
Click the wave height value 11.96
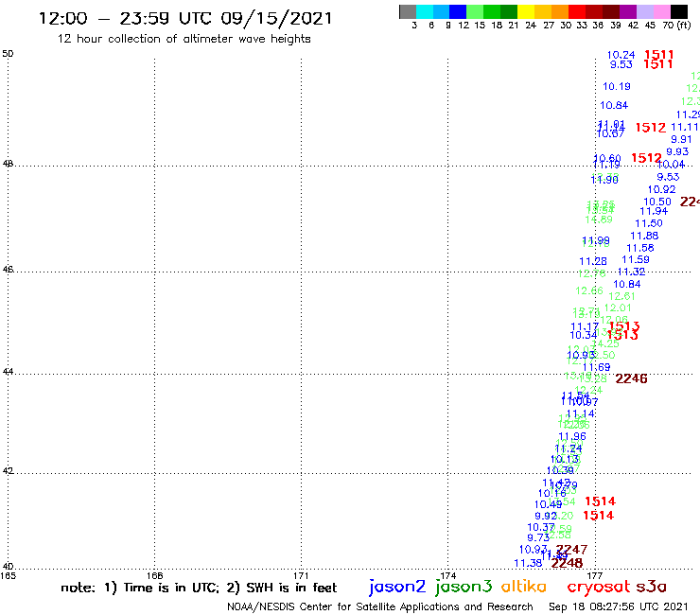(572, 436)
